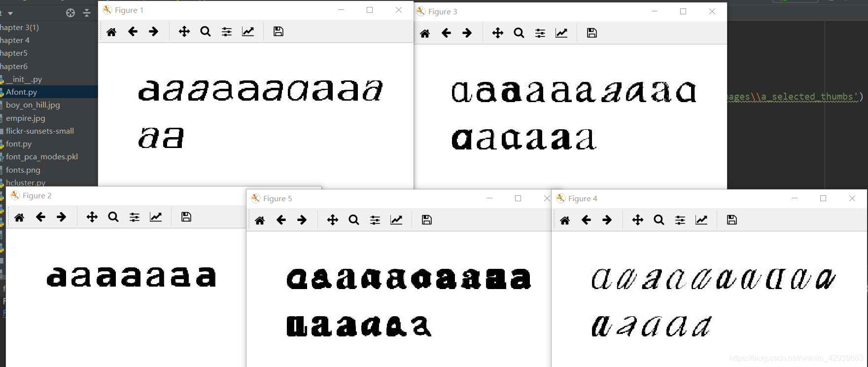Activate Zoom magnifier in Figure 1

pyautogui.click(x=206, y=32)
